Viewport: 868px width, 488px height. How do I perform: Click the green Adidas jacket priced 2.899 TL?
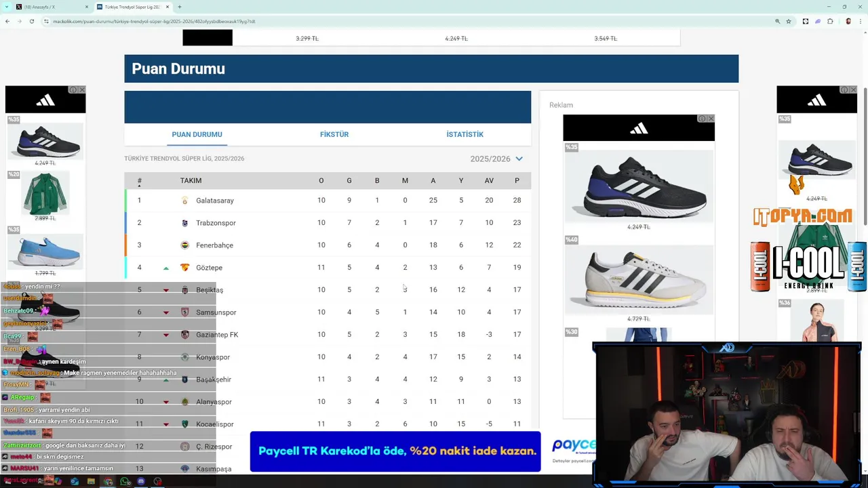[45, 193]
